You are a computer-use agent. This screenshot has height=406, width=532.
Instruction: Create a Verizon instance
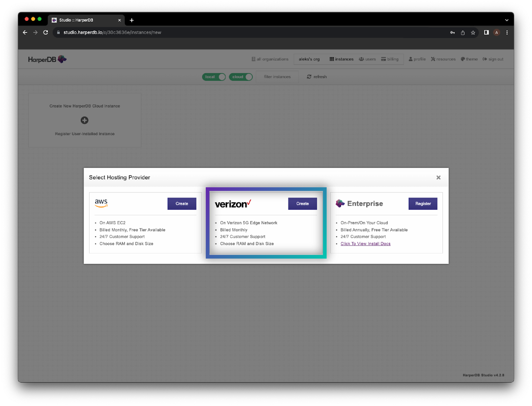click(x=303, y=204)
